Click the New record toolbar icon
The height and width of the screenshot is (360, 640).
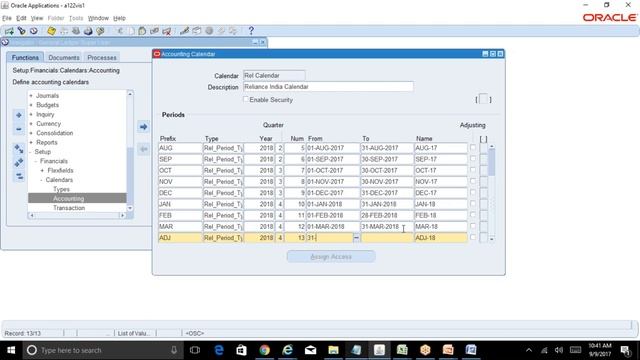(x=9, y=31)
